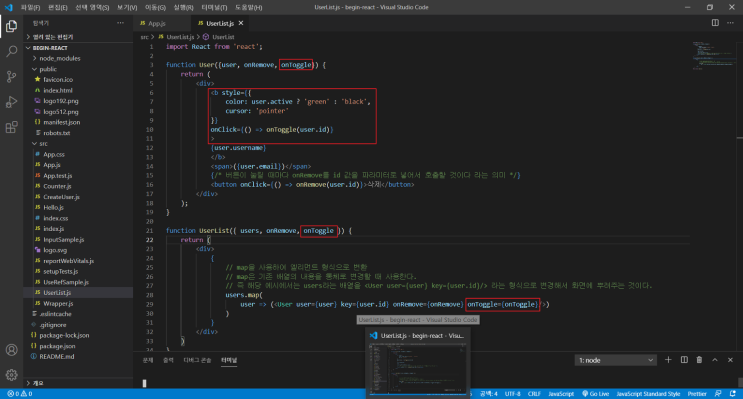
Task: Open the Search view in activity bar
Action: [x=11, y=51]
